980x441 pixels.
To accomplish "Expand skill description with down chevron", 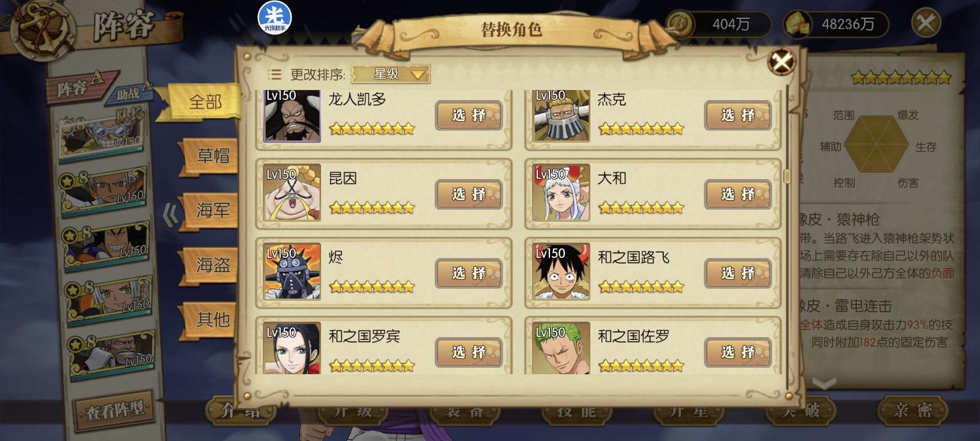I will click(824, 384).
